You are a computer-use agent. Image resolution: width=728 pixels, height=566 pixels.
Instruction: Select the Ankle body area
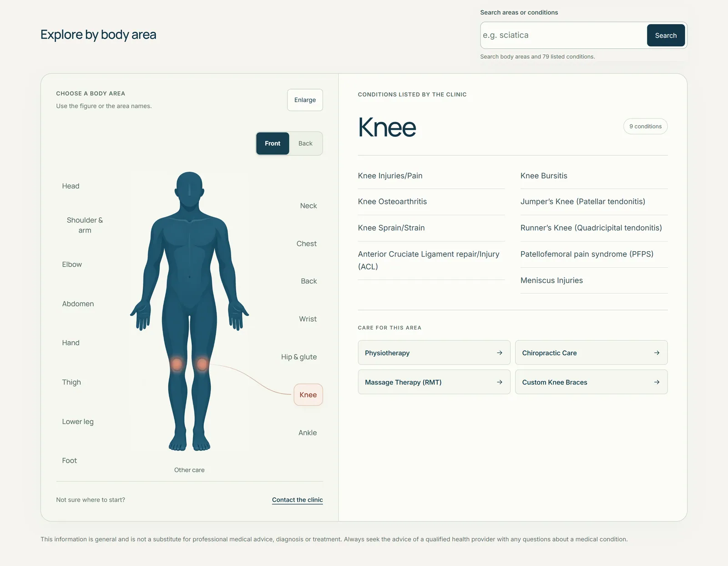[308, 433]
